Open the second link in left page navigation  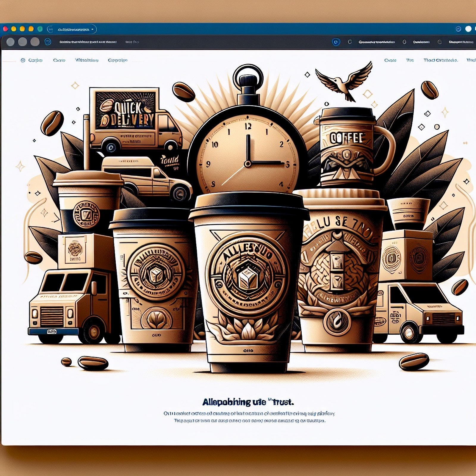59,60
